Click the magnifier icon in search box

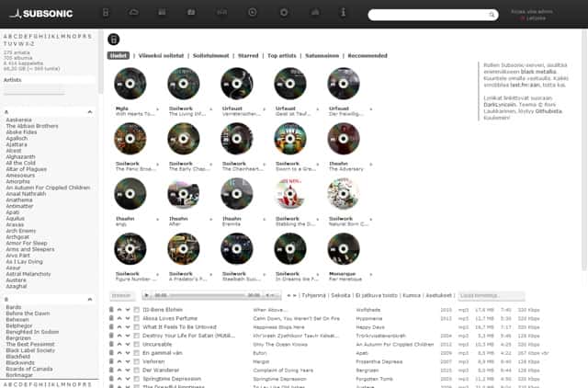click(x=492, y=15)
